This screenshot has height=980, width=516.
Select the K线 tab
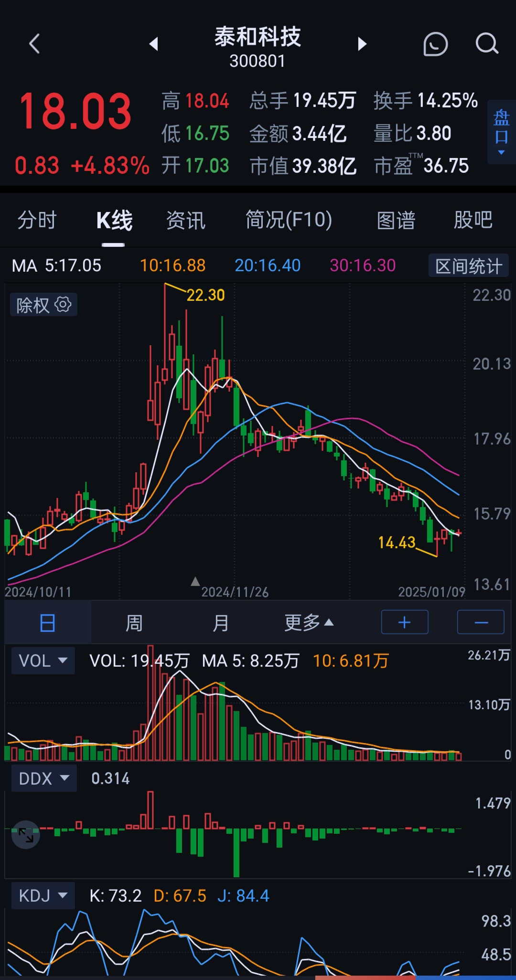pos(114,220)
